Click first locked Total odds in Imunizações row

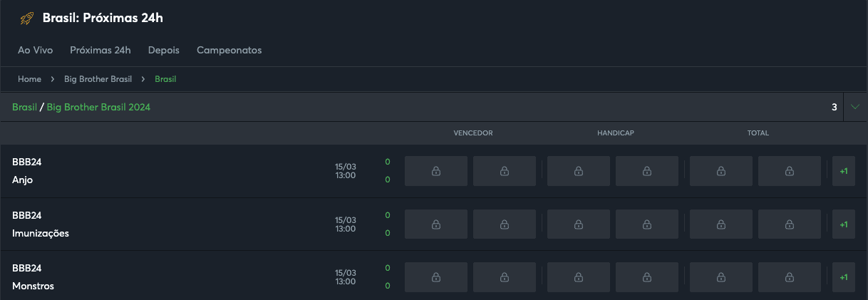(x=721, y=224)
